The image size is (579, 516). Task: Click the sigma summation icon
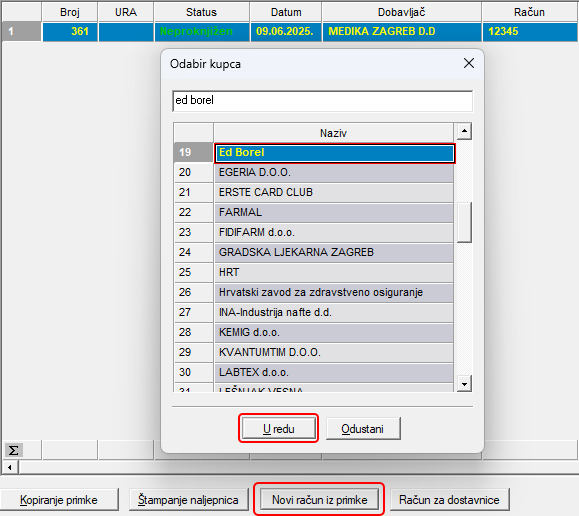13,450
